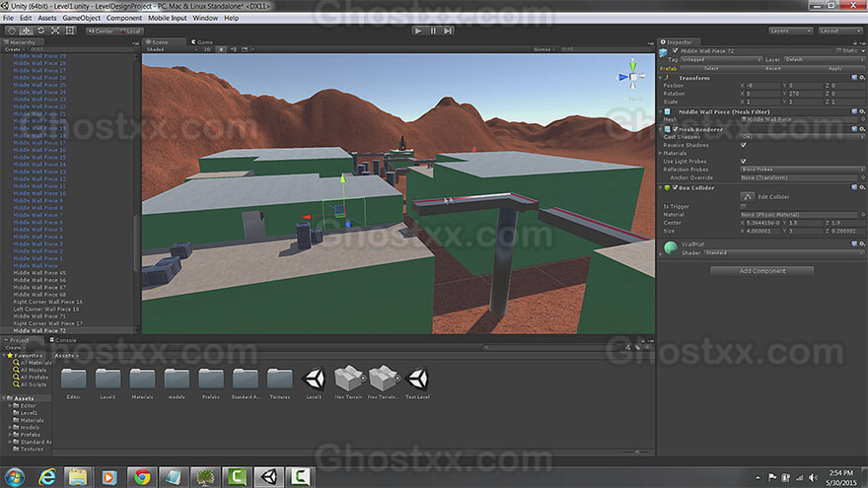Viewport: 868px width, 488px height.
Task: Toggle Box Collider enabled checkbox
Action: pyautogui.click(x=675, y=188)
